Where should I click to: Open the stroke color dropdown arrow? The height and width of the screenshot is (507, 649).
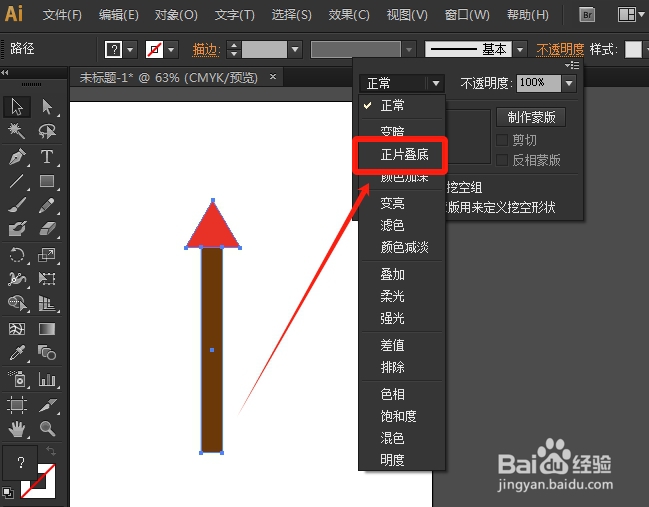[171, 50]
